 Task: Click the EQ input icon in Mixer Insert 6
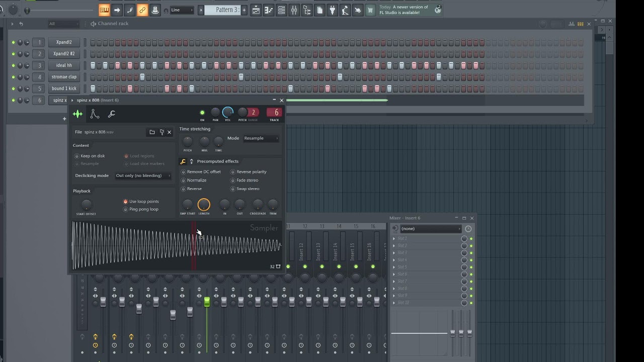coord(395,229)
